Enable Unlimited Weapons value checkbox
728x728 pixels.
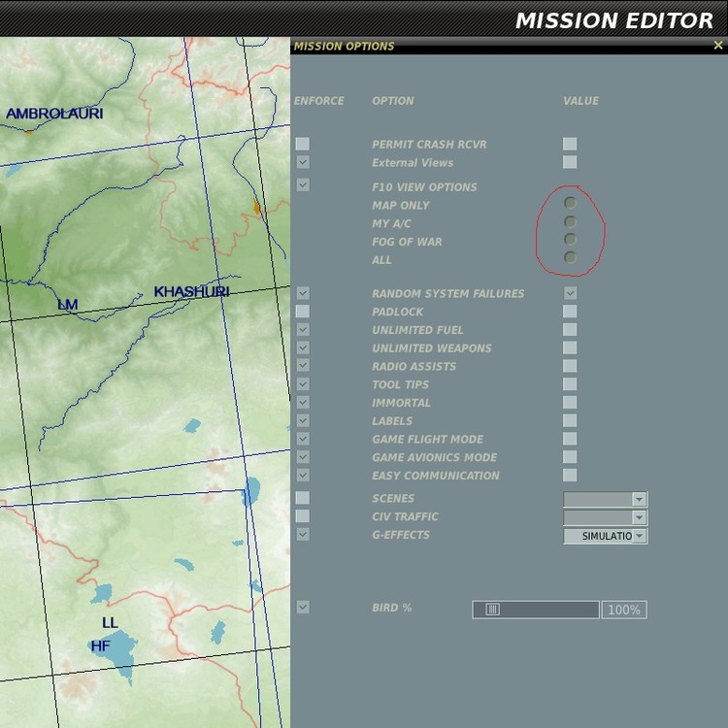[570, 347]
